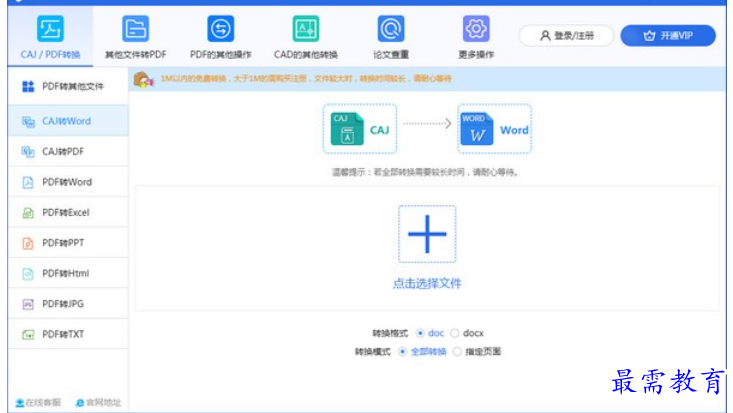733x413 pixels.
Task: Click the CAJ转PDF sidebar icon
Action: click(28, 152)
